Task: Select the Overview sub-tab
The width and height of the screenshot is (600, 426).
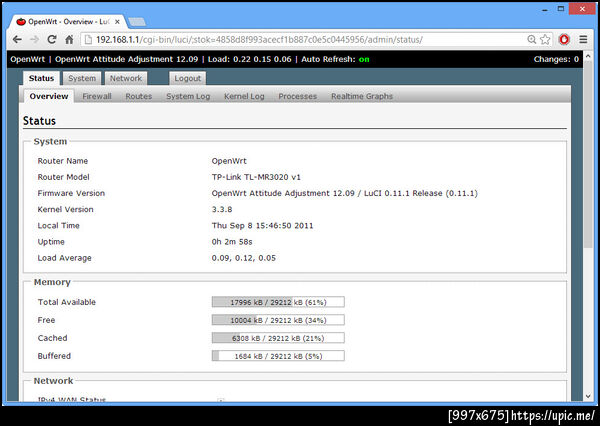Action: 49,96
